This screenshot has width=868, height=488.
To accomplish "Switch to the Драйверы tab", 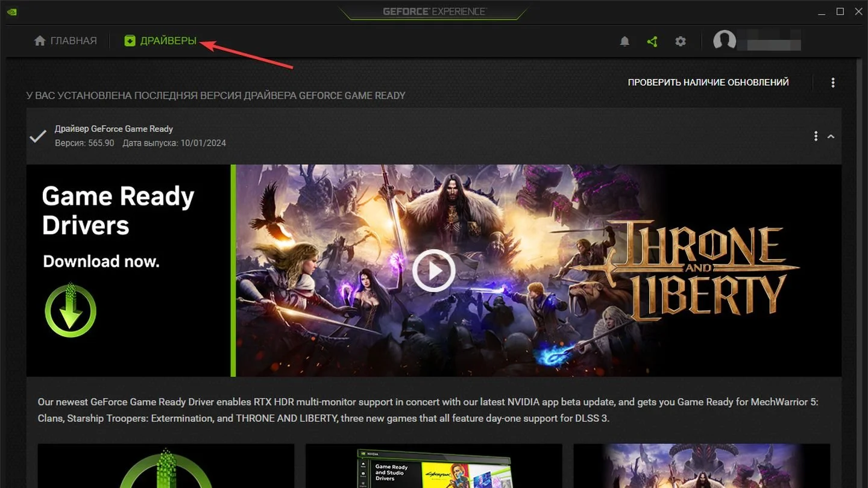I will click(x=160, y=41).
